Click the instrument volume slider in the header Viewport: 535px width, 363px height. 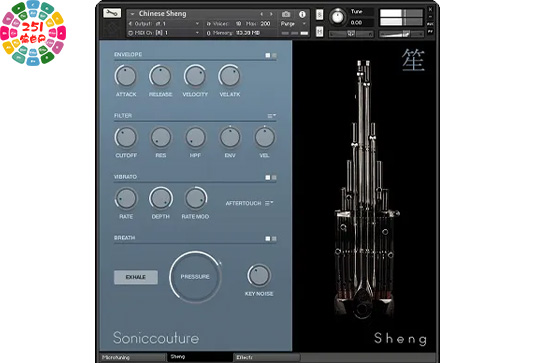(402, 33)
